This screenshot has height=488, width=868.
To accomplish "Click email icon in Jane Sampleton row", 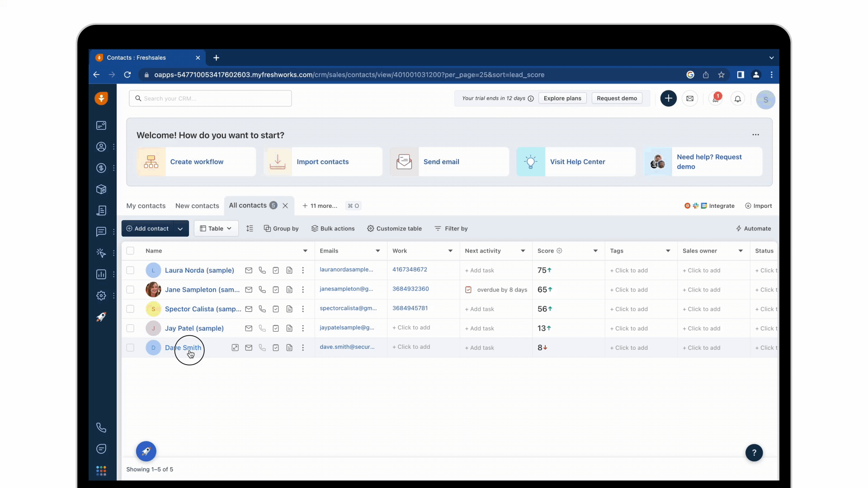I will click(x=249, y=290).
